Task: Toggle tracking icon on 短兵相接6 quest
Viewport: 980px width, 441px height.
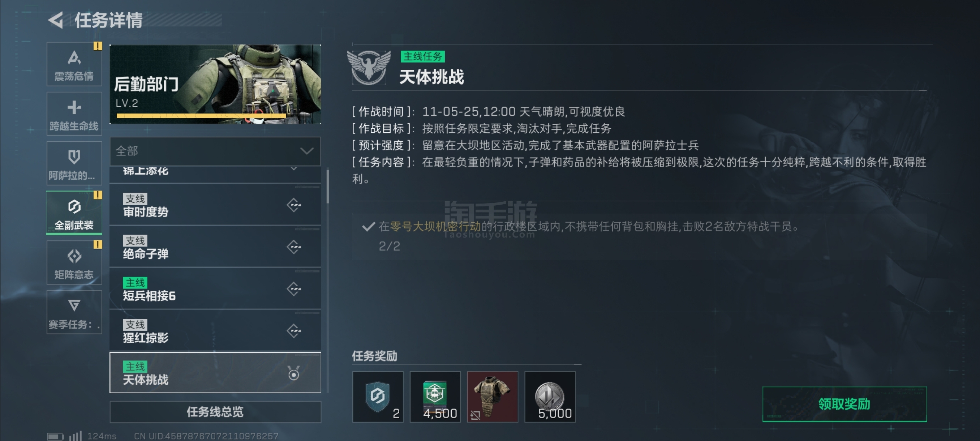Action: [294, 289]
